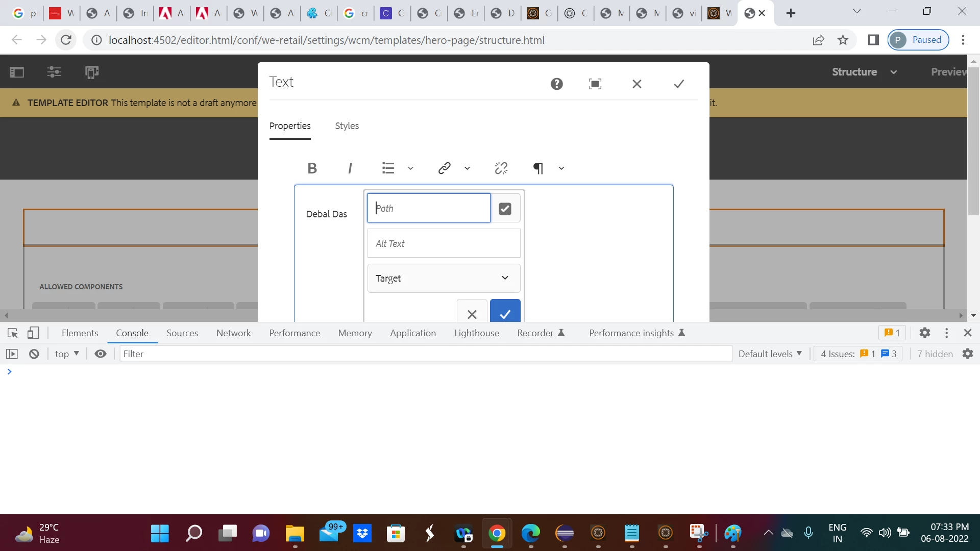Click the Alt Text input field
Screen dimensions: 980x551
point(444,243)
